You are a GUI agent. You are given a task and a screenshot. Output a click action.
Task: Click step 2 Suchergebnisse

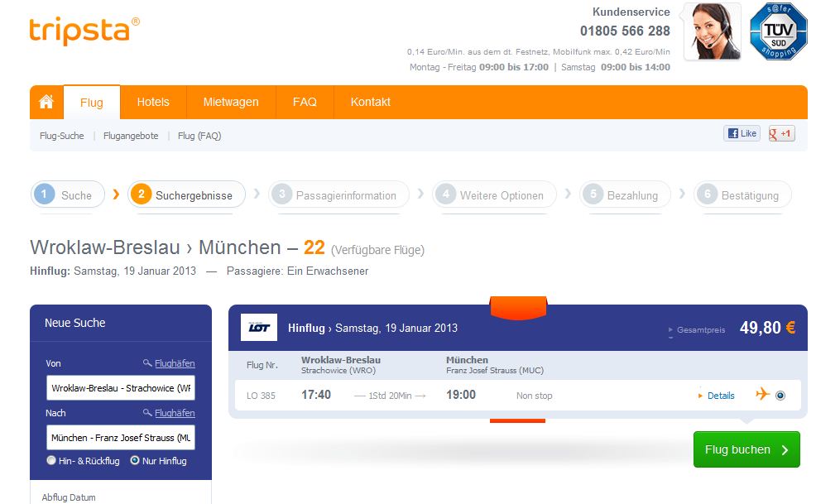point(186,195)
